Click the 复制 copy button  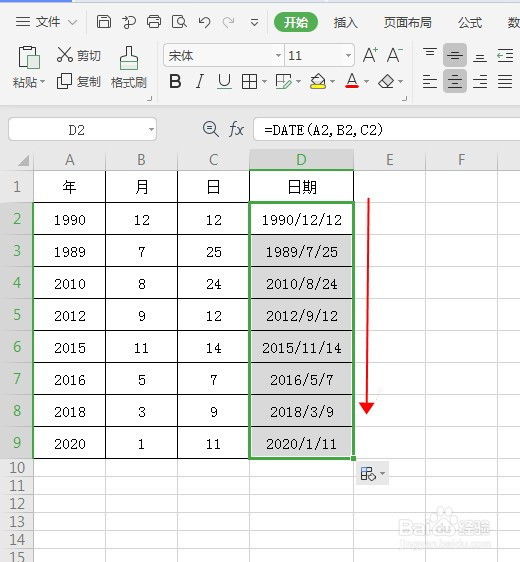point(79,82)
